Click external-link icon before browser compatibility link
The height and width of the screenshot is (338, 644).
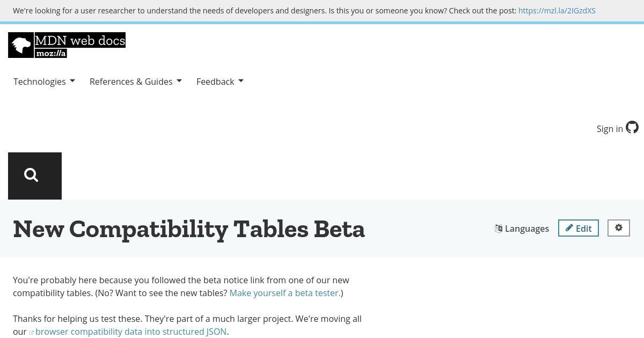31,333
